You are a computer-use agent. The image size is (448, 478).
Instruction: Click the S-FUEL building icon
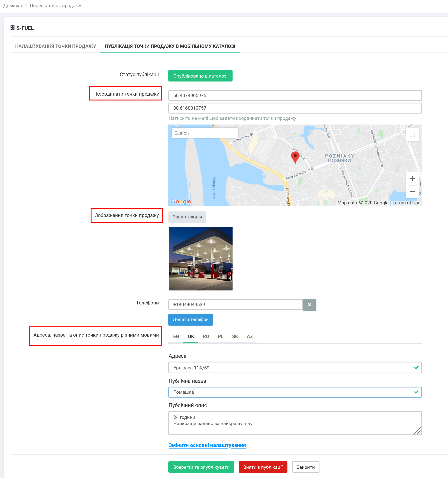point(13,28)
